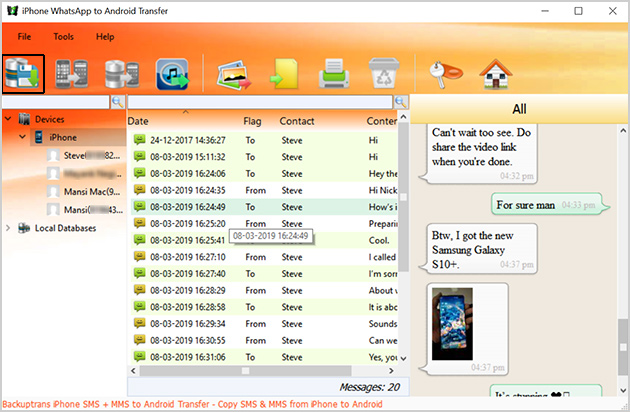Click the Samsung Galaxy S10+ chat bubble
This screenshot has height=412, width=630.
click(479, 249)
